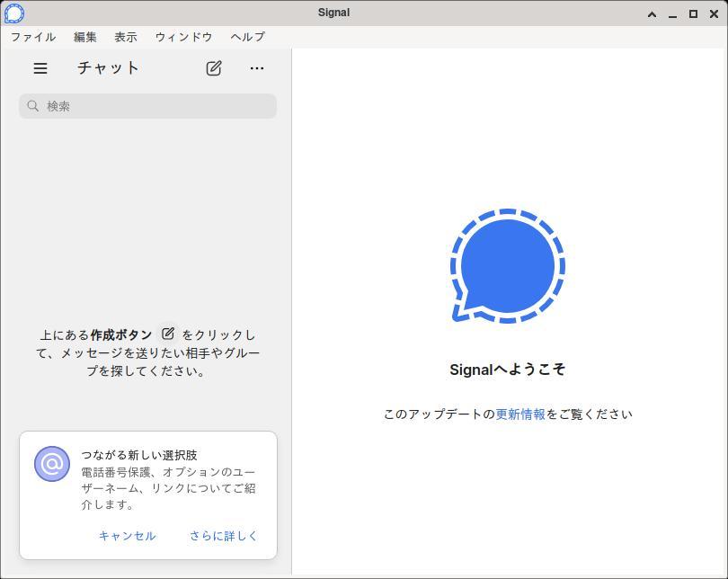Focus the 検索 search field
The width and height of the screenshot is (728, 579).
point(153,106)
